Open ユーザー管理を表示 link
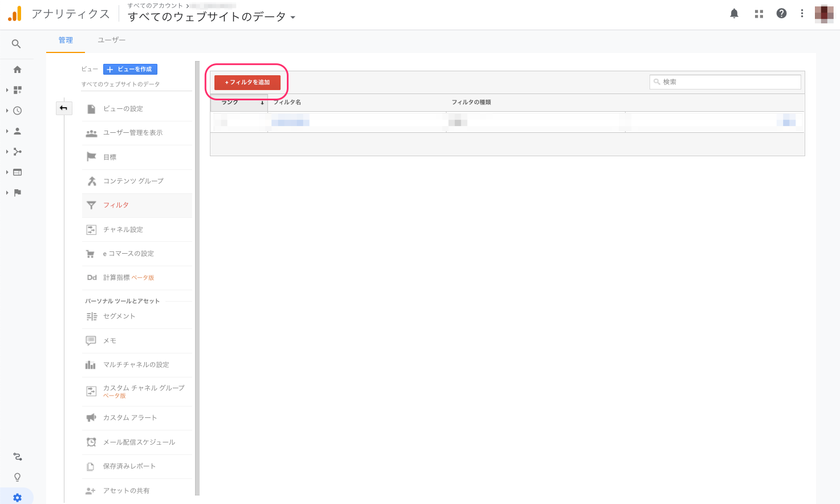The height and width of the screenshot is (504, 840). (x=137, y=133)
